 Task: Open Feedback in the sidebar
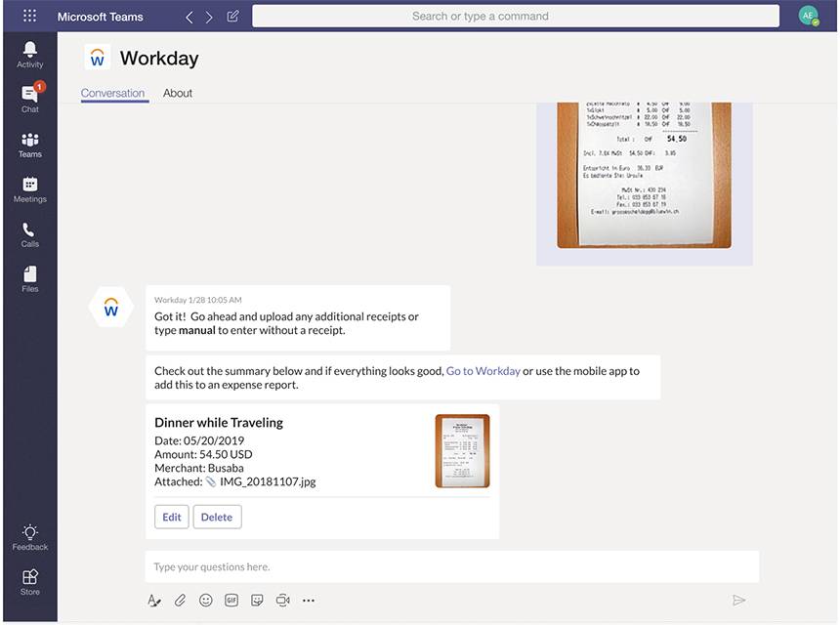click(x=30, y=538)
